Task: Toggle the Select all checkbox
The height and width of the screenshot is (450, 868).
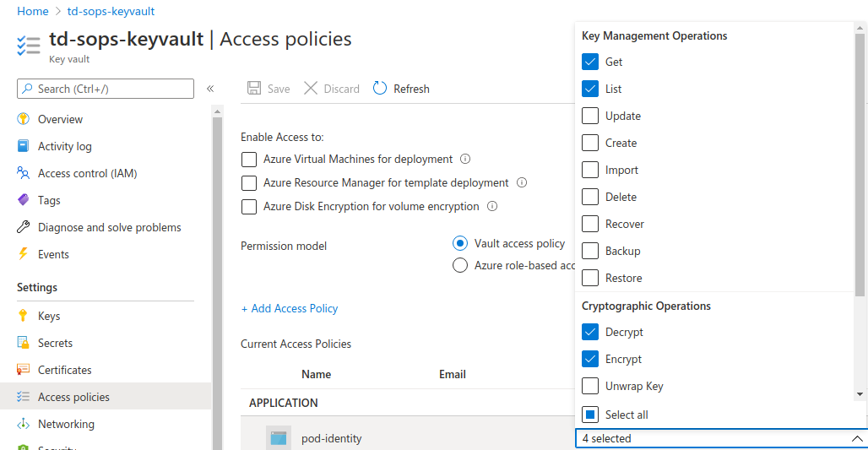Action: (x=590, y=415)
